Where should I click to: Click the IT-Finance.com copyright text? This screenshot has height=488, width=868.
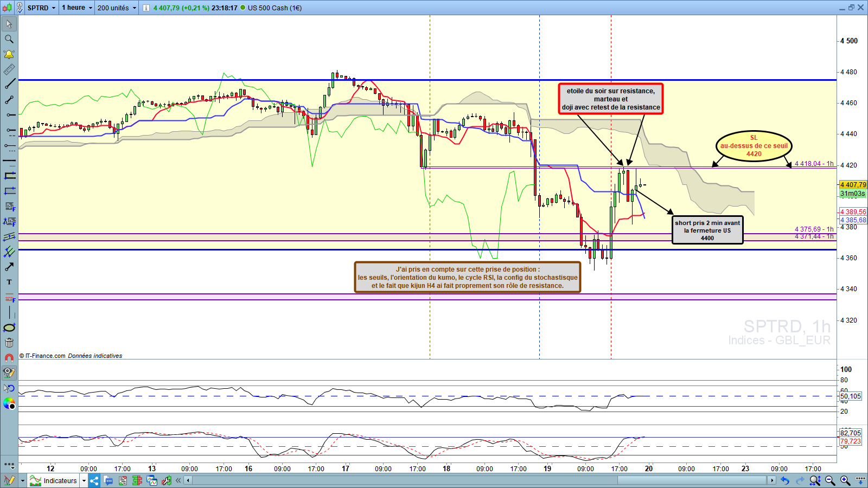point(71,356)
